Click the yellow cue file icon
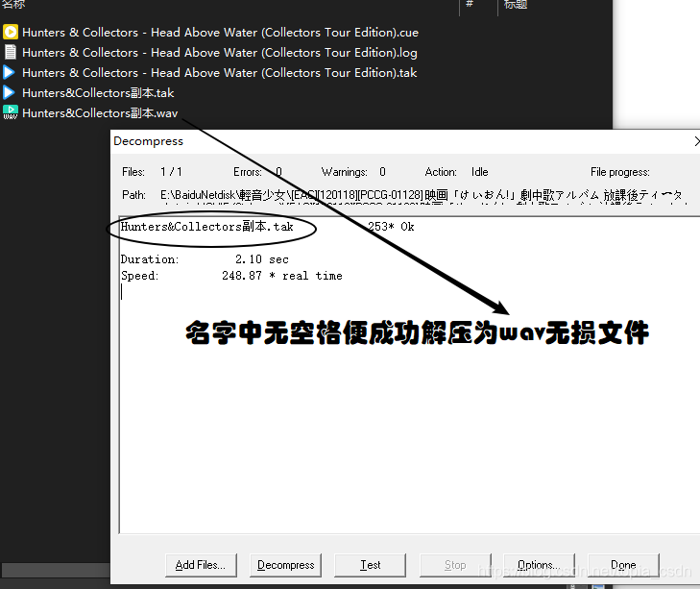 (x=11, y=32)
